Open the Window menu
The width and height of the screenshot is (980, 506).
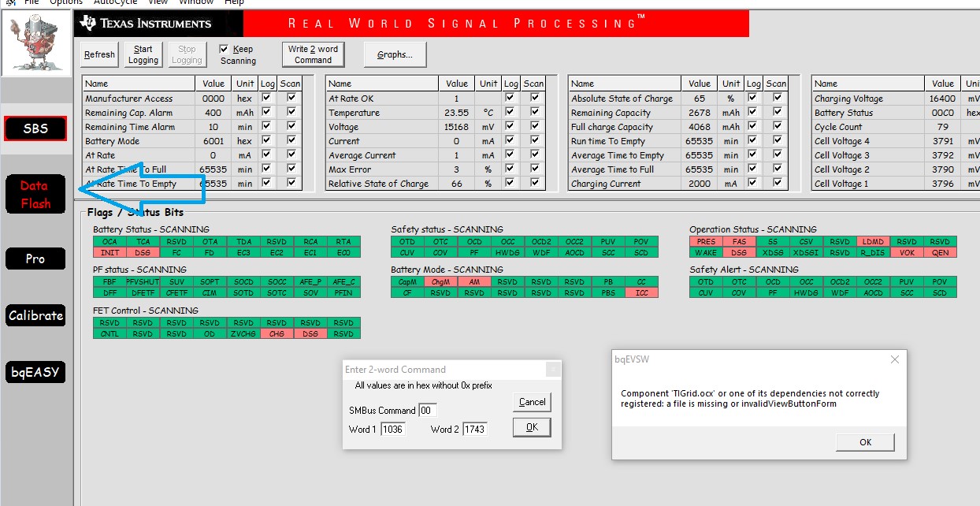coord(196,2)
